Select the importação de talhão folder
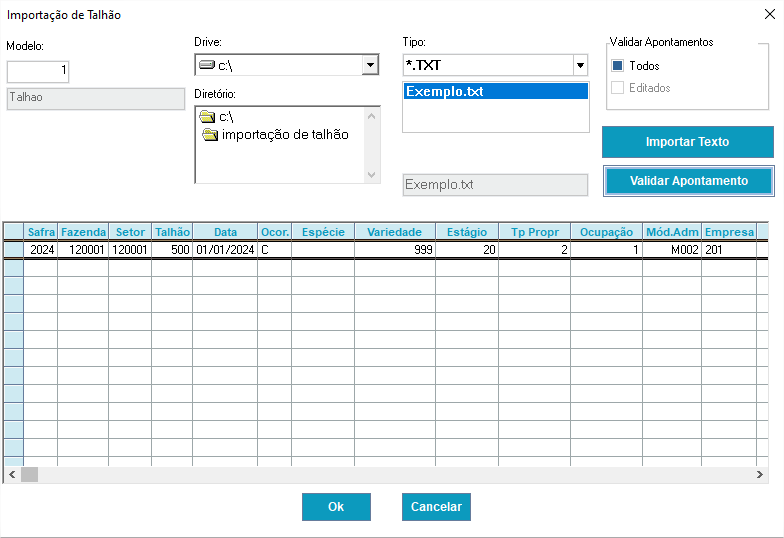Screen dimensions: 784x538 click(x=276, y=134)
